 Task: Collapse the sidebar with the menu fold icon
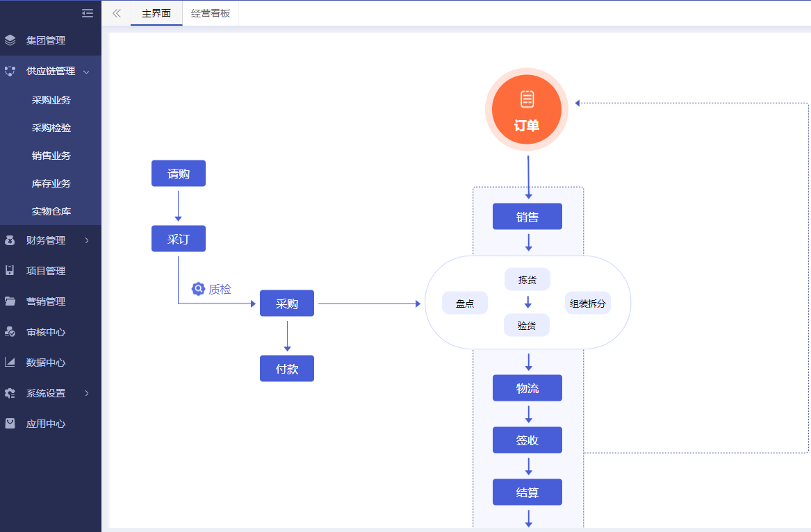pyautogui.click(x=88, y=13)
